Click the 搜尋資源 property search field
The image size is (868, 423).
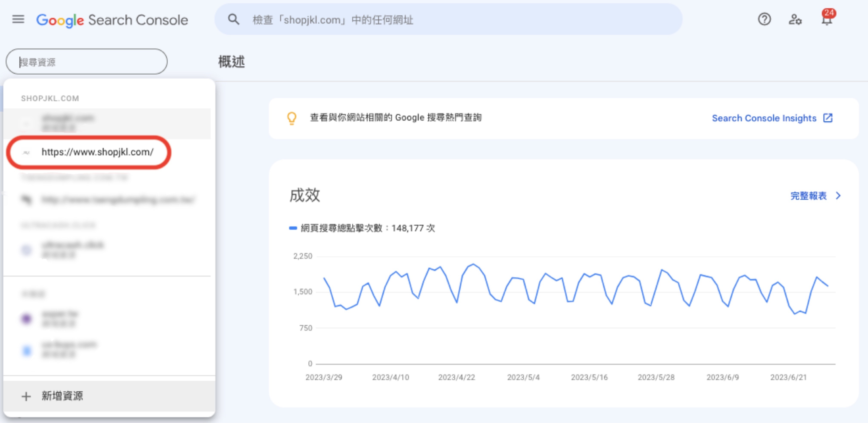[x=87, y=62]
